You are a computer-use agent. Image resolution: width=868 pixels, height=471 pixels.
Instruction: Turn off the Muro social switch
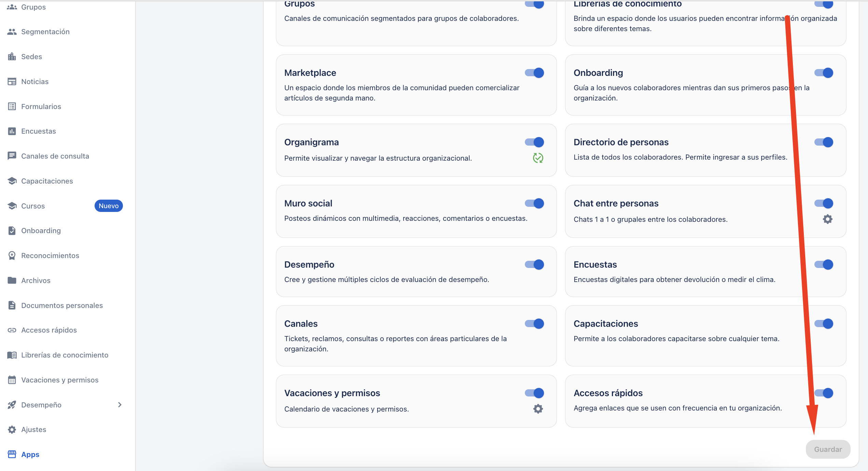coord(534,203)
